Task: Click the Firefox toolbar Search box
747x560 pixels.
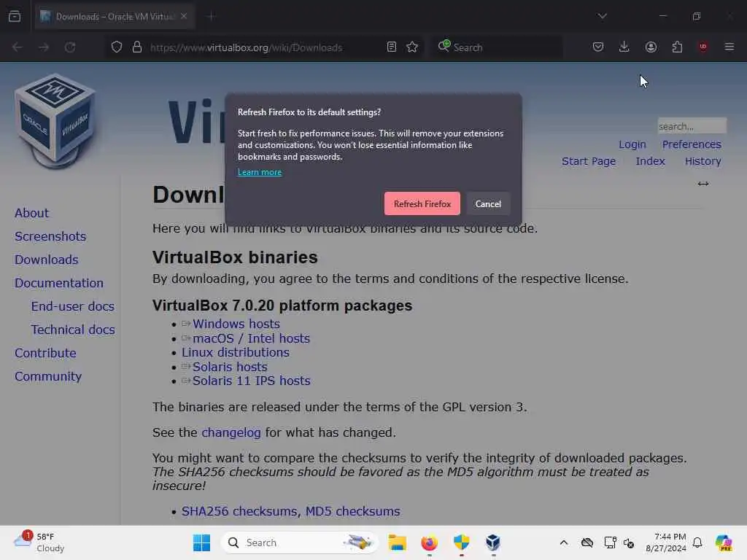Action: (497, 47)
